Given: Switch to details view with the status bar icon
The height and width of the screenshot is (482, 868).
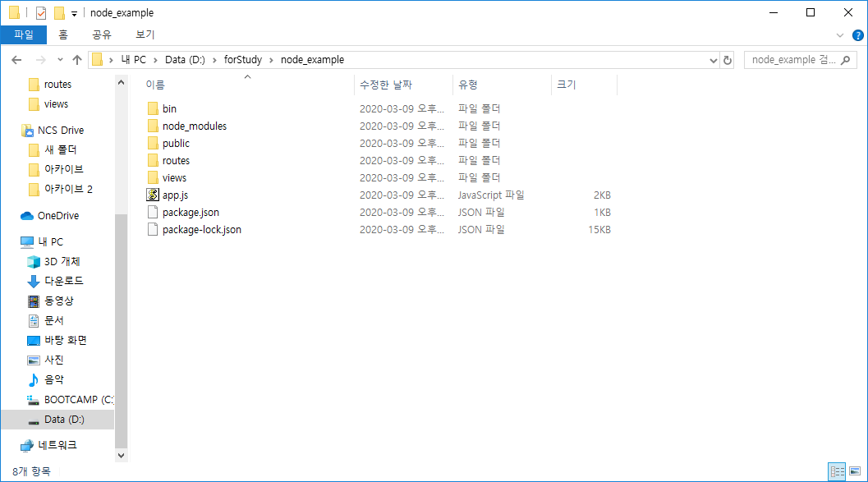Looking at the screenshot, I should pos(837,471).
